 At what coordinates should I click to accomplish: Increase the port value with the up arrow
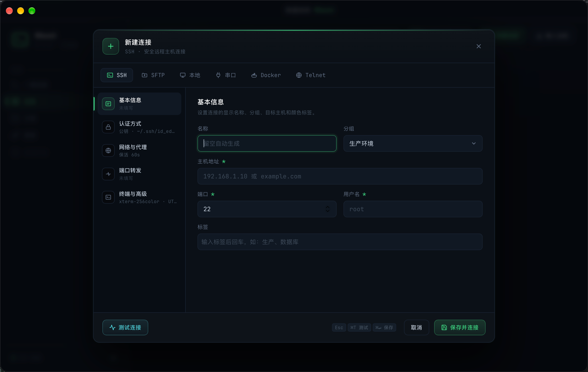coord(328,207)
